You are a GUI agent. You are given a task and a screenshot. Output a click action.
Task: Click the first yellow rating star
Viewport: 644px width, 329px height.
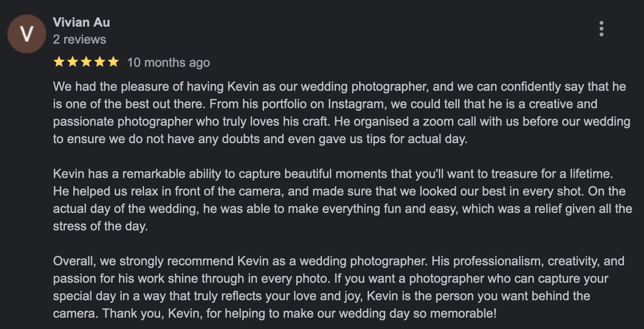pyautogui.click(x=58, y=62)
